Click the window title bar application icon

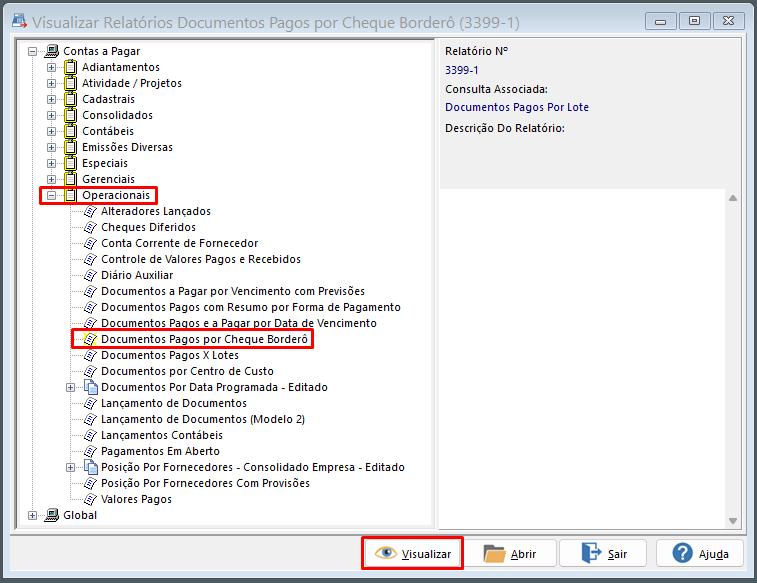(x=19, y=21)
